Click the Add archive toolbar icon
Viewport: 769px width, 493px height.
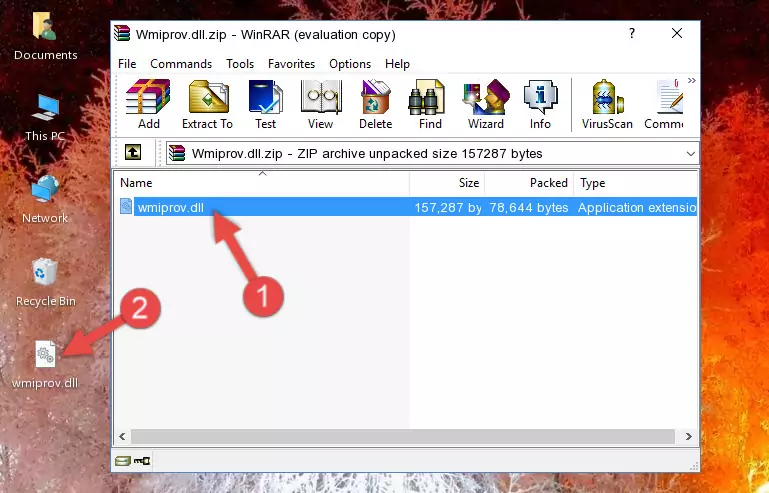point(148,104)
